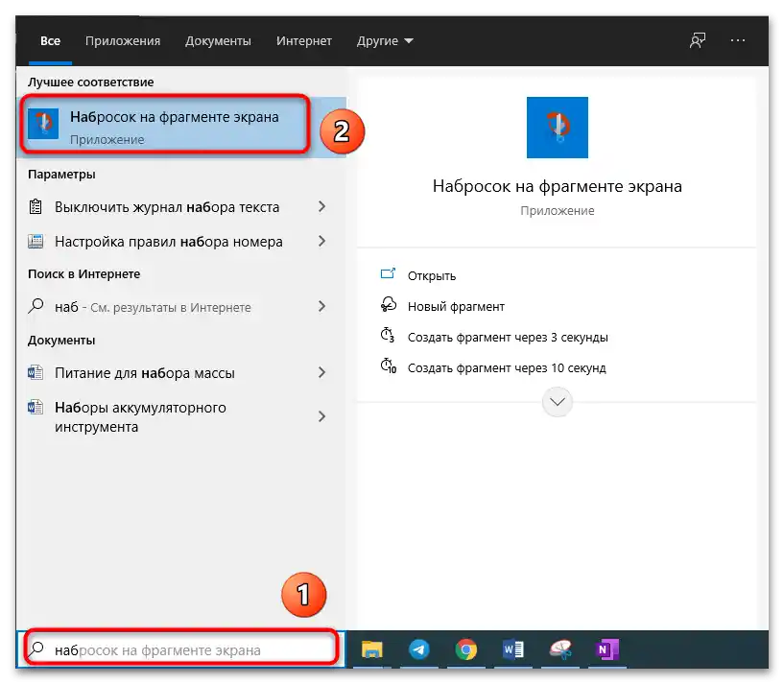Expand arrow for Выключить журнал набора текста
784x684 pixels.
coord(322,206)
